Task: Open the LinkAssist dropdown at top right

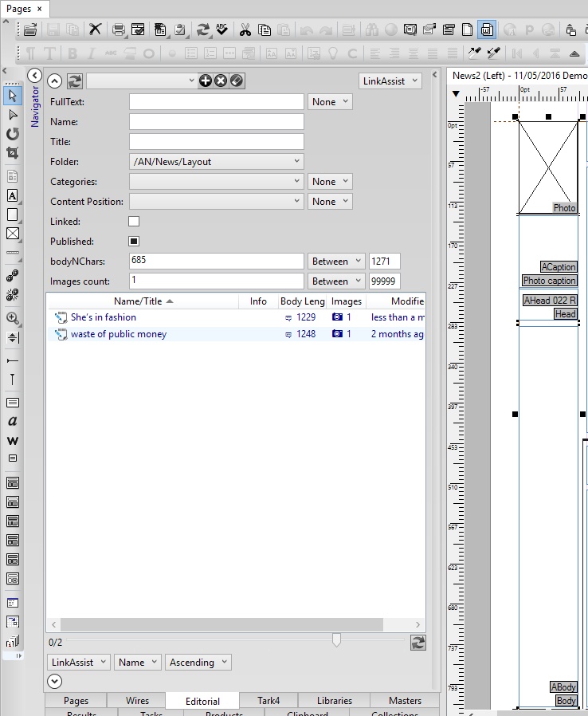Action: 390,81
